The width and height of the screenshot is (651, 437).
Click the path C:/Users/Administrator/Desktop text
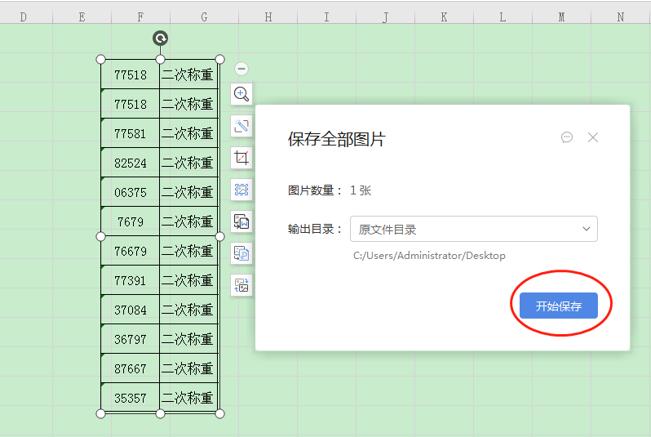point(429,255)
